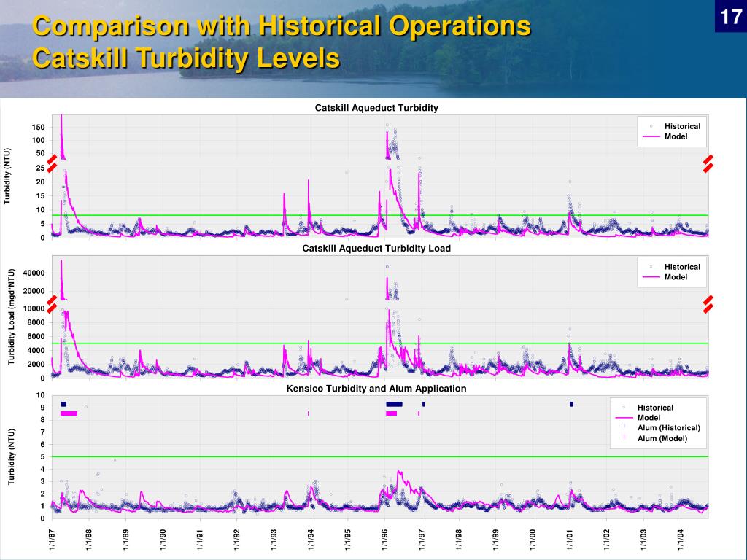Click the 'Catskill Aqueduct Turbidity' chart title
Image resolution: width=747 pixels, height=560 pixels.
tap(376, 108)
